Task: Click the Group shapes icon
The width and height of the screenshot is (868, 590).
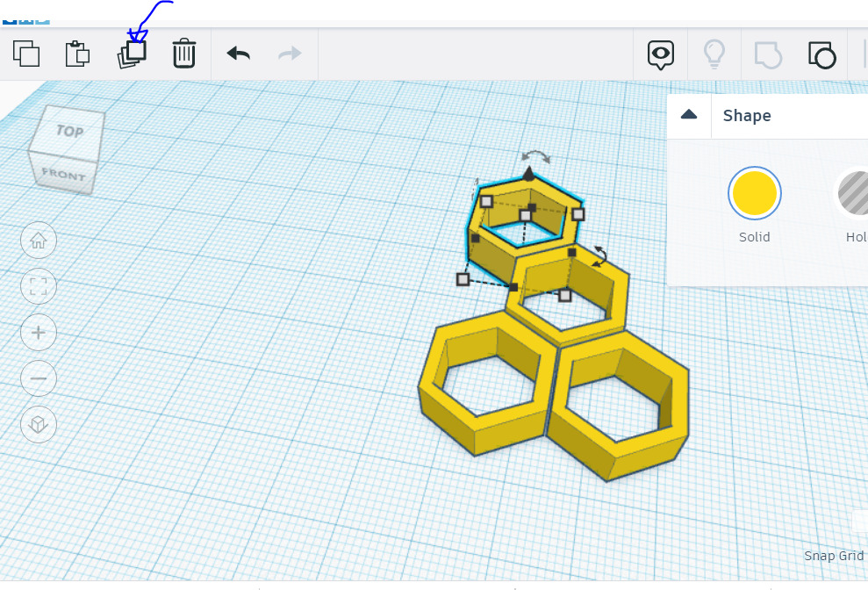Action: point(768,55)
